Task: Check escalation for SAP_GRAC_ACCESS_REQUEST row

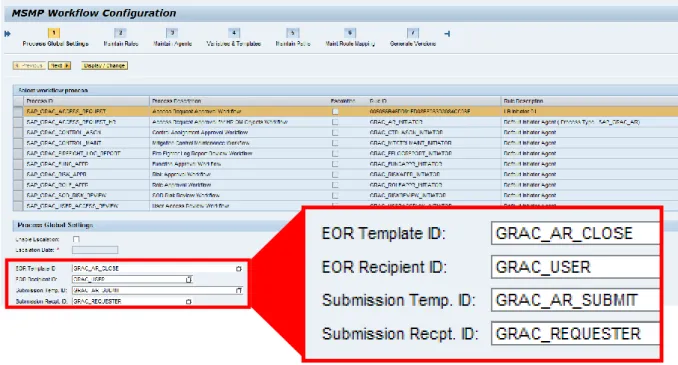Action: [335, 112]
